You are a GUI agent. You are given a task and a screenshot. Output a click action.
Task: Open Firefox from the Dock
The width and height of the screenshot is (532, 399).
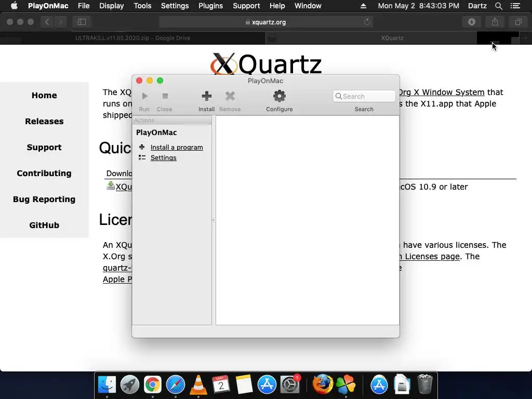(x=322, y=384)
